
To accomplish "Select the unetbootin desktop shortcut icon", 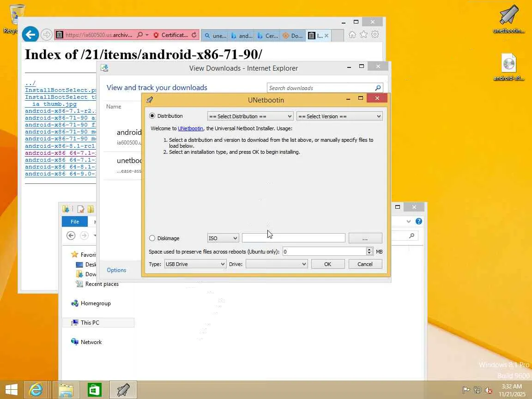I will [508, 20].
